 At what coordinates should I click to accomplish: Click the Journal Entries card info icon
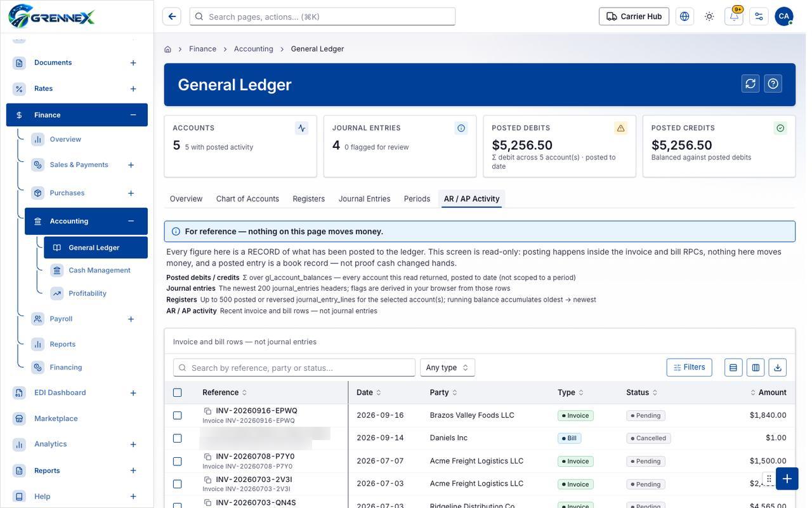[461, 128]
